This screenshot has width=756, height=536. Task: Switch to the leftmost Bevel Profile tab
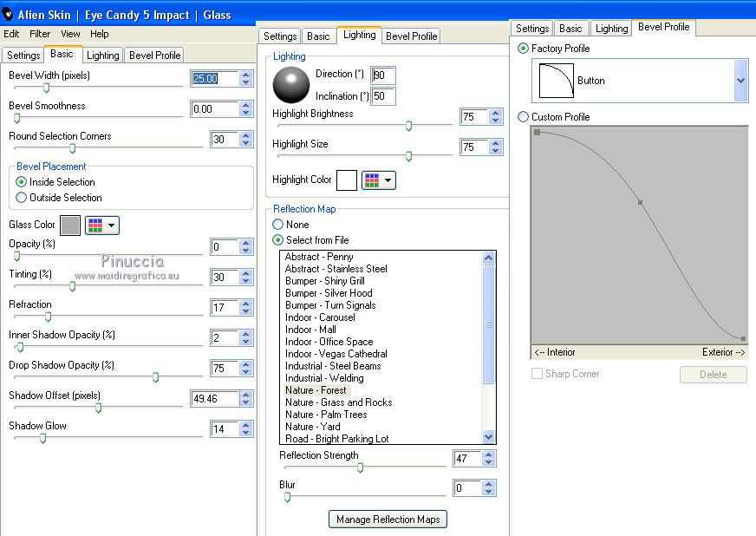click(155, 56)
